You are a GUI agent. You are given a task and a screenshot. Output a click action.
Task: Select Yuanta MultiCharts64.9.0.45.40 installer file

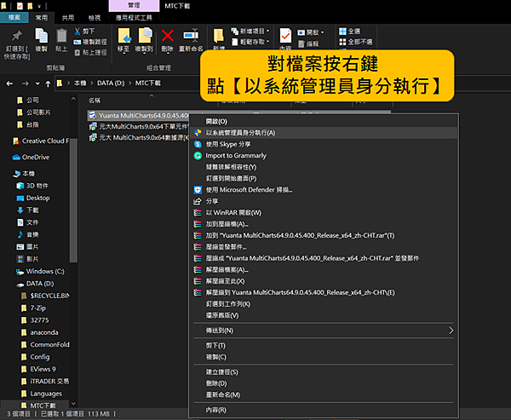139,115
